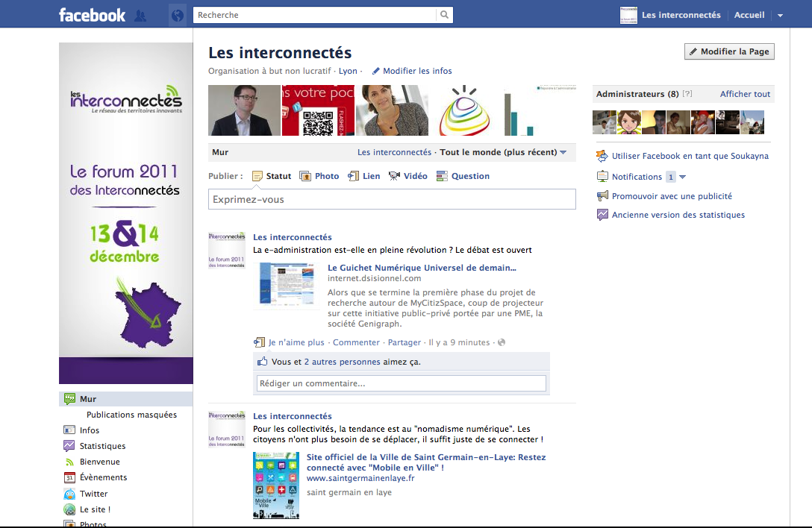Click the Question poll icon
Screen dimensions: 812x528
442,176
